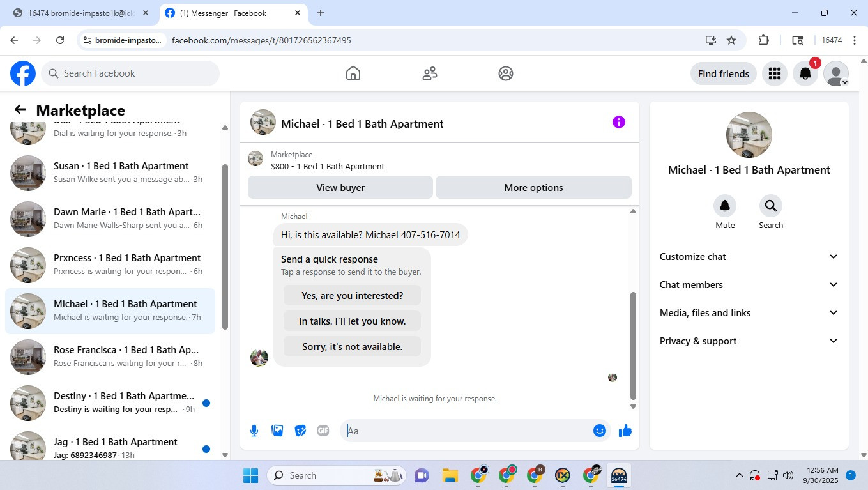
Task: Click the Find friends button
Action: (x=724, y=73)
